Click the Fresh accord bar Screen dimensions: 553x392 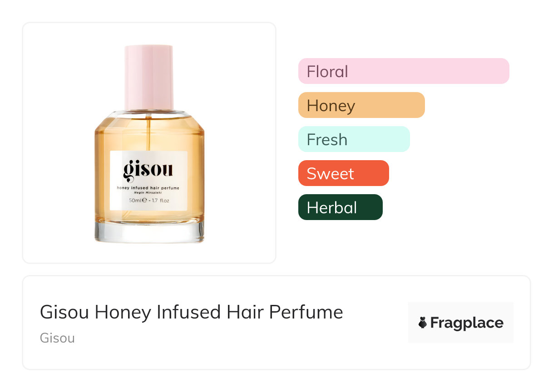coord(354,139)
